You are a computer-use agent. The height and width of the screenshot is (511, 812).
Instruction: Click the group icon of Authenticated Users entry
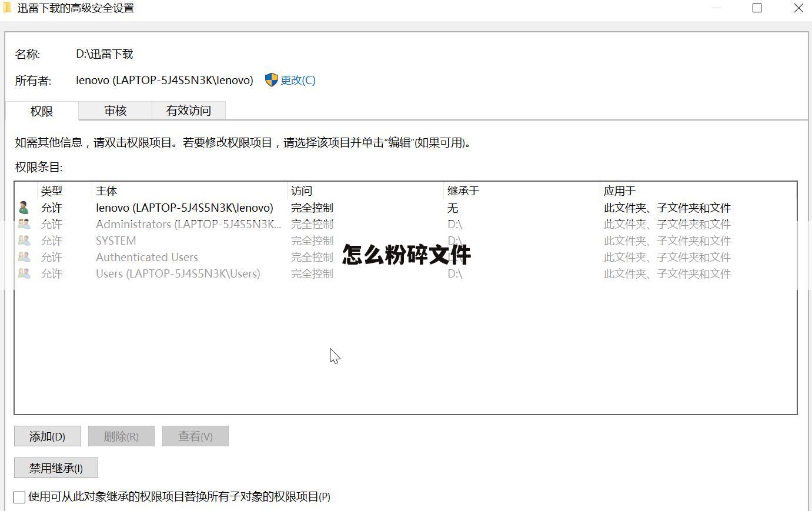(24, 257)
